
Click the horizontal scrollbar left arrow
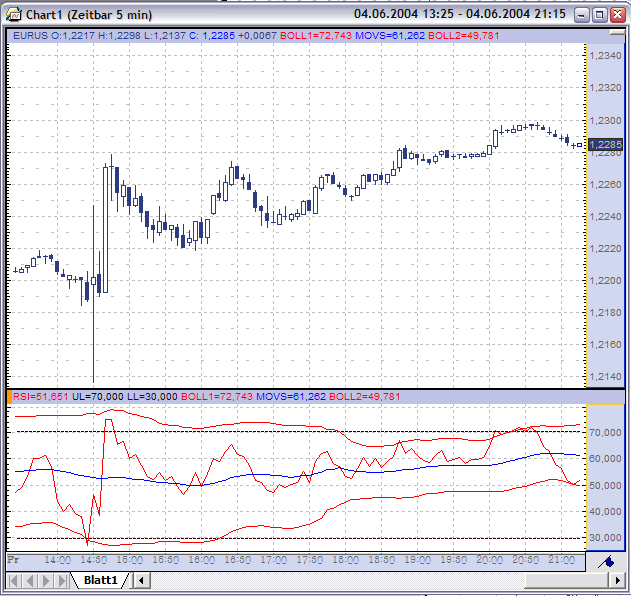coord(141,580)
